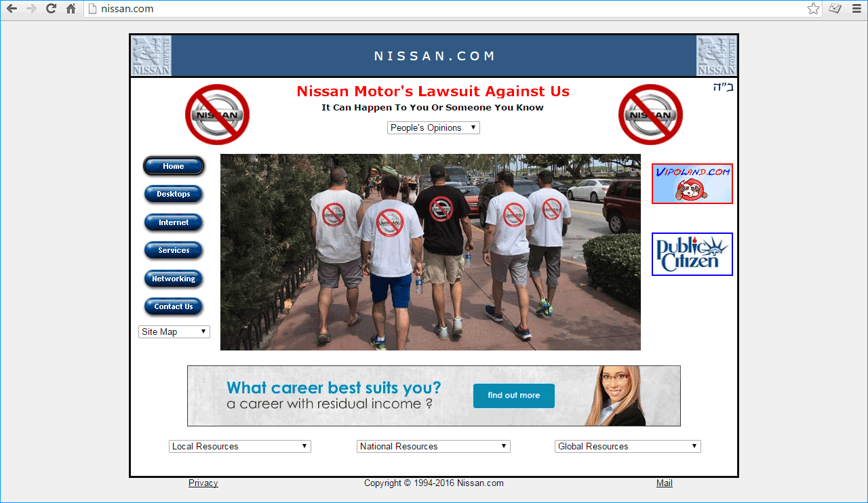
Task: Open the Public Citizen logo link
Action: point(692,254)
